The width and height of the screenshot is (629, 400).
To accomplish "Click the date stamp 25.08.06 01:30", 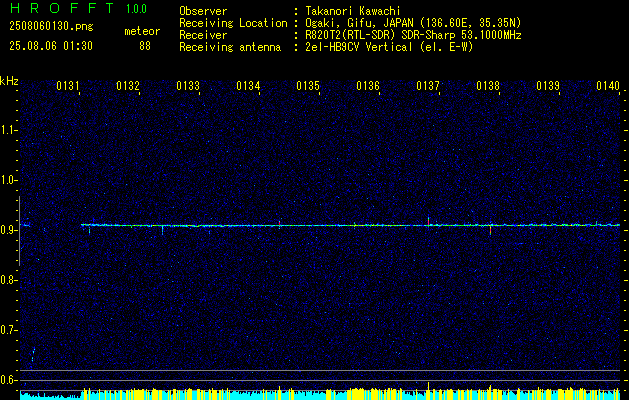I will (x=51, y=46).
